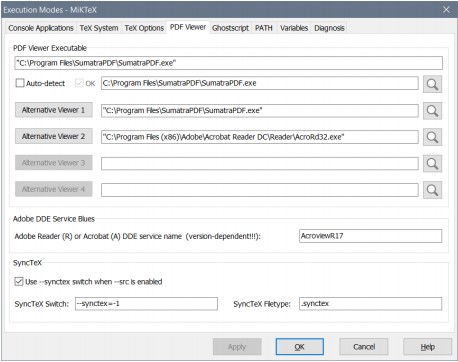Image resolution: width=458 pixels, height=362 pixels.
Task: Click the Alternative Viewer 1 button
Action: pos(54,110)
